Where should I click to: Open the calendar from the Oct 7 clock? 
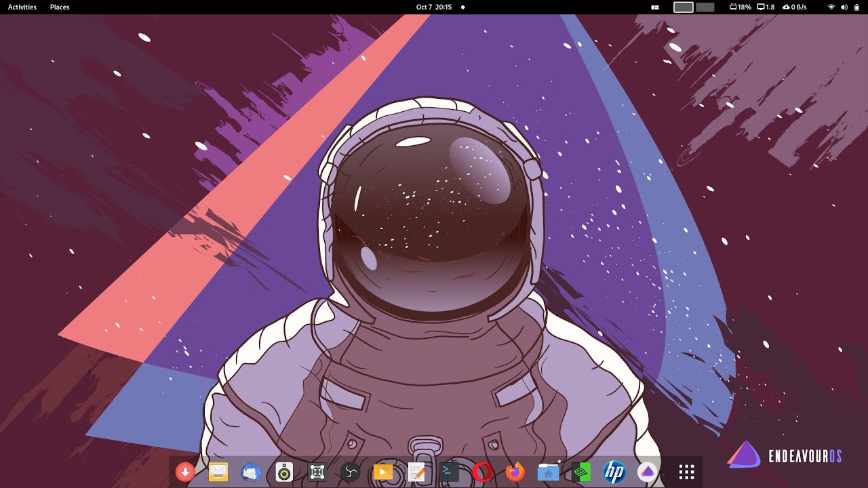coord(434,7)
